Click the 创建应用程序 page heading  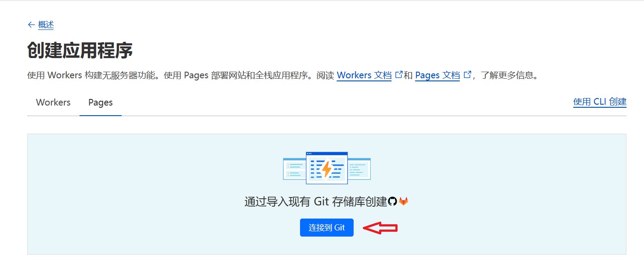point(80,51)
